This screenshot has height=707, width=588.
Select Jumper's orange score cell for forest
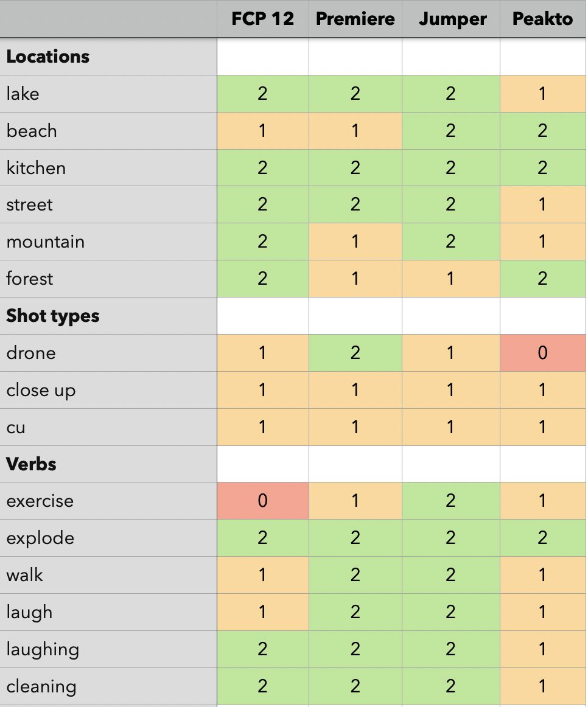tap(451, 279)
